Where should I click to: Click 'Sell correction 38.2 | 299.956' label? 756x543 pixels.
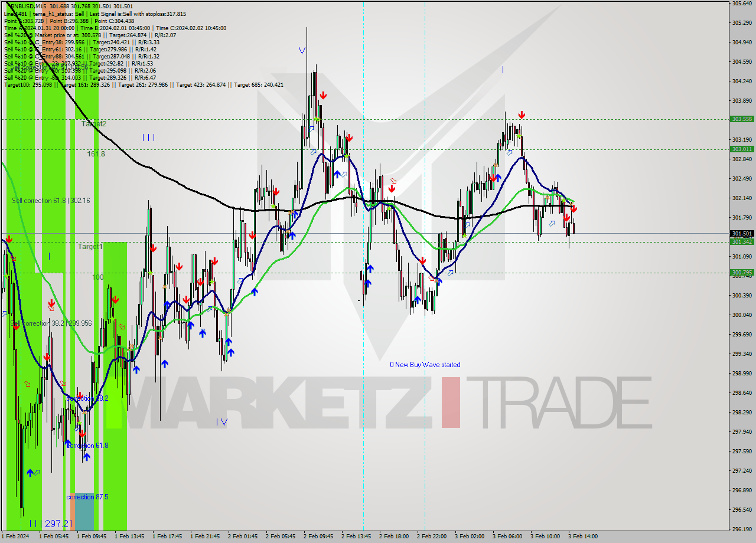tap(51, 323)
